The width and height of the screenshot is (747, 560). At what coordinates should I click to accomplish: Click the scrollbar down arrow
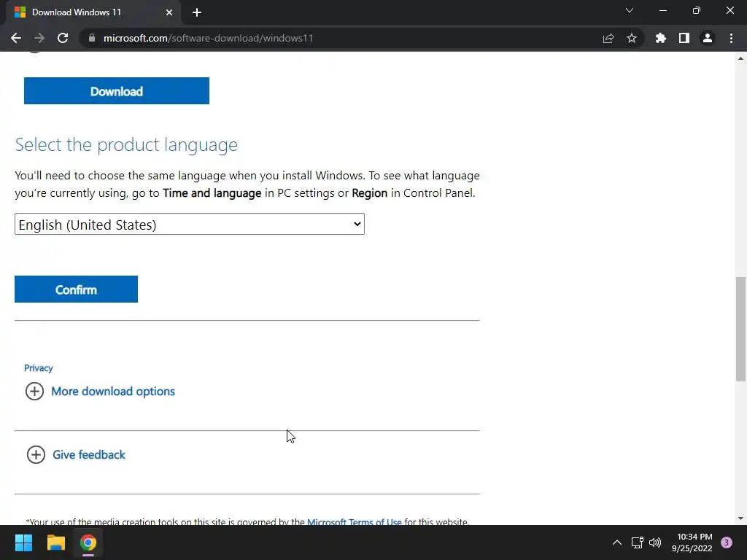741,518
